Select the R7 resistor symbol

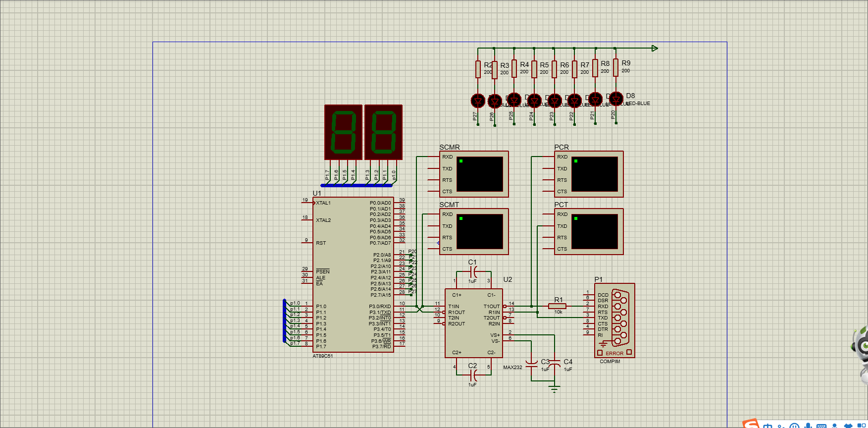click(x=574, y=69)
